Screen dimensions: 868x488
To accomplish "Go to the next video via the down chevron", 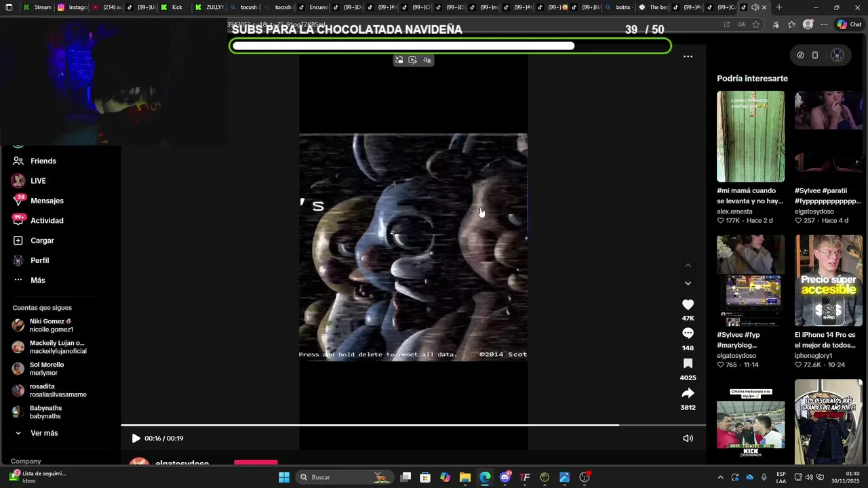I will tap(688, 283).
